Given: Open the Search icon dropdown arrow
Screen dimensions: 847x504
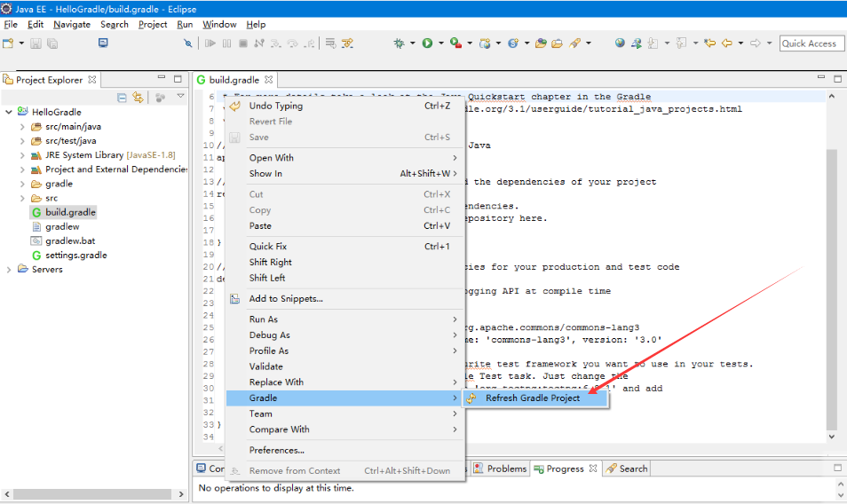Looking at the screenshot, I should click(x=589, y=43).
